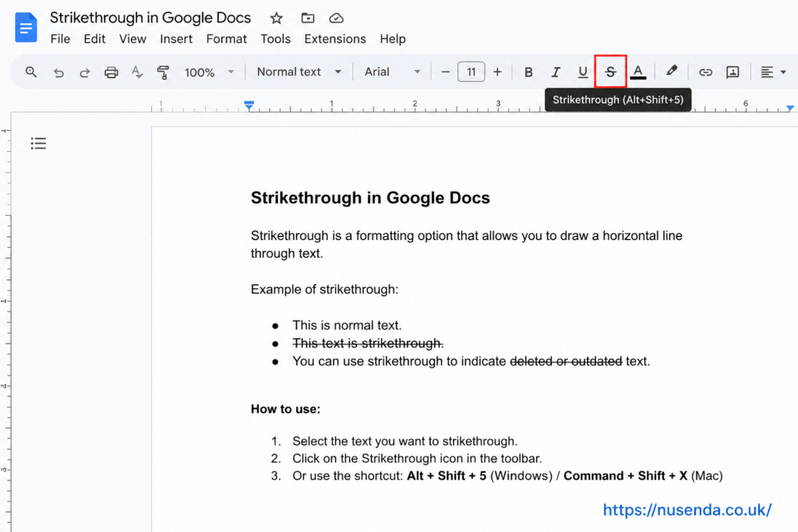Screen dimensions: 798x532
Task: Open the Format menu
Action: tap(227, 39)
